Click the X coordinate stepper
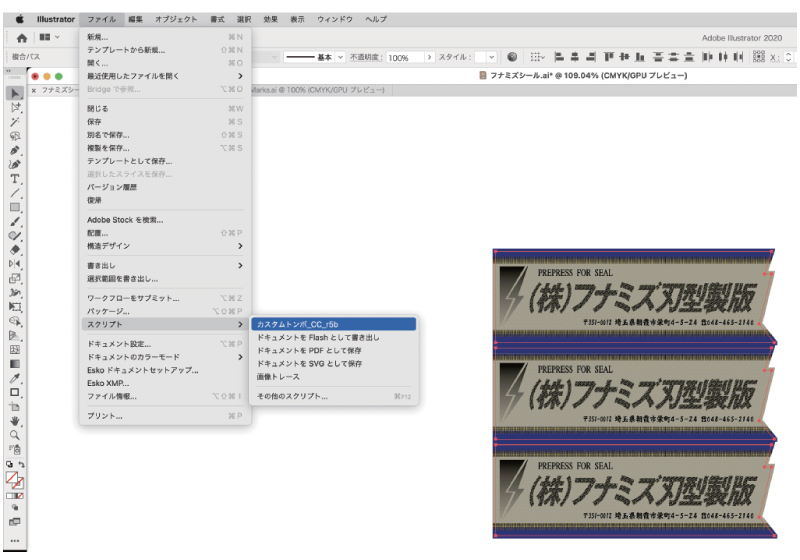800x560 pixels. tap(788, 57)
